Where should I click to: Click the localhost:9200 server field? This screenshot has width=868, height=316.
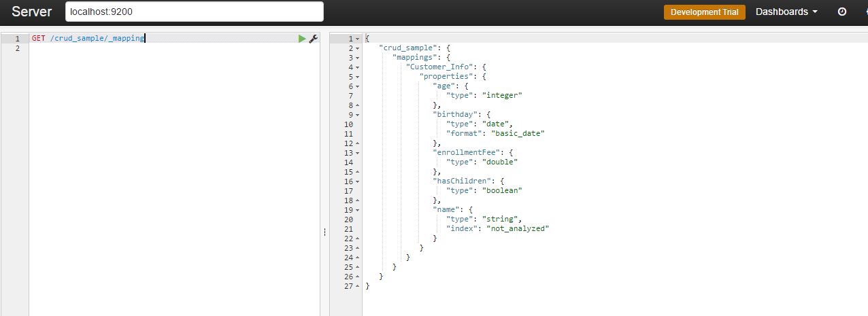195,12
